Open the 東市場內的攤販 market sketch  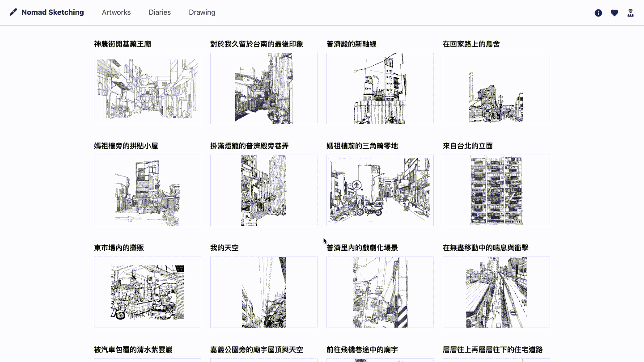coord(148,292)
